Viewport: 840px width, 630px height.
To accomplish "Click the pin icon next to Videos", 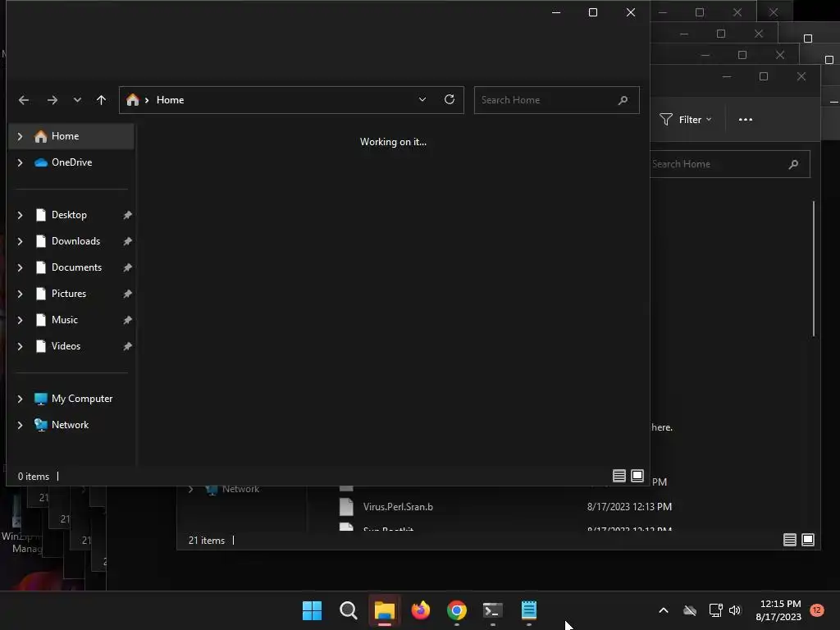I will (127, 346).
